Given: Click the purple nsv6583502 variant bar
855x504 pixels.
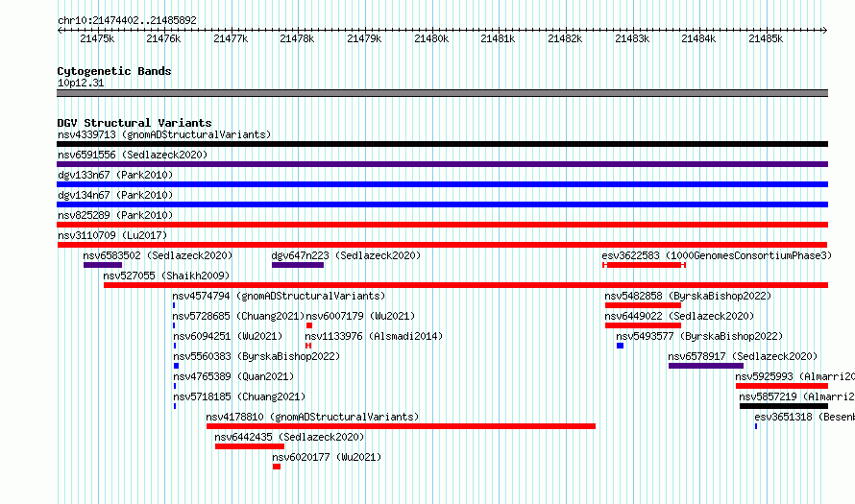Looking at the screenshot, I should pyautogui.click(x=103, y=265).
